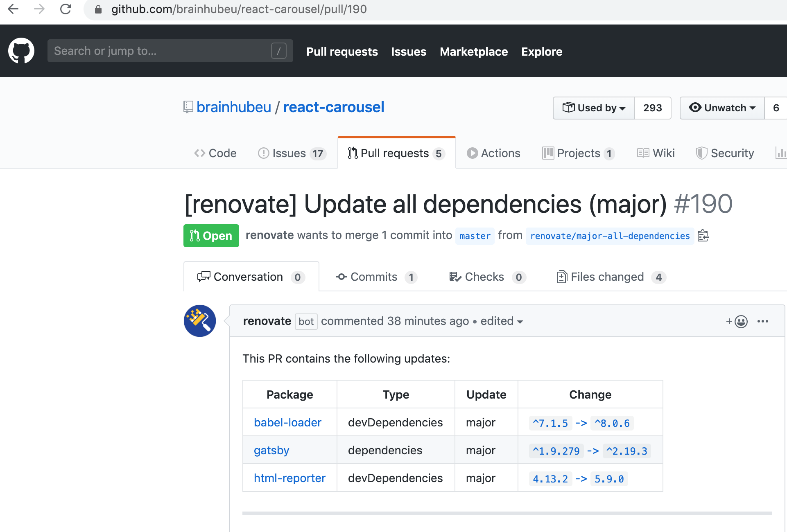Navigate back using browser back arrow

(x=13, y=9)
